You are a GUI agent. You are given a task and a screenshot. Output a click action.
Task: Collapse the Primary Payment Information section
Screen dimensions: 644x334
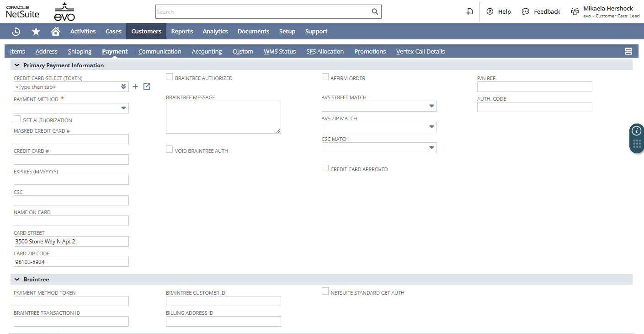(17, 65)
